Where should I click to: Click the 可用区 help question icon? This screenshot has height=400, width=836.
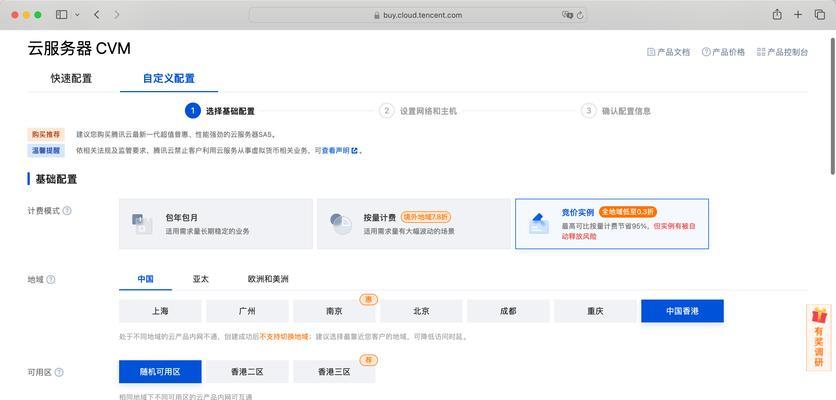point(59,372)
